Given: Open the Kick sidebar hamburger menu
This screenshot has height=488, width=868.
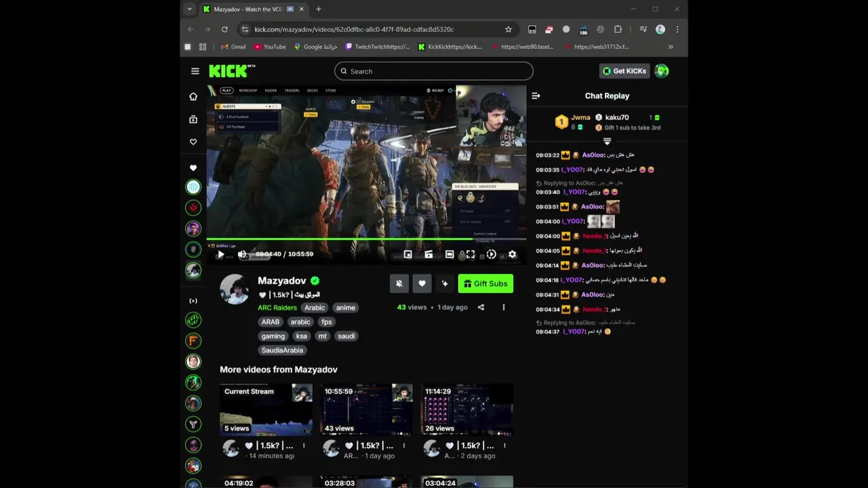Looking at the screenshot, I should tap(195, 71).
